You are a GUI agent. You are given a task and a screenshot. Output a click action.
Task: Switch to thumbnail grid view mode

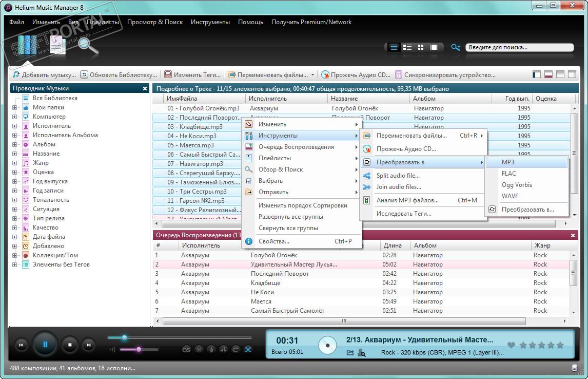click(x=421, y=47)
